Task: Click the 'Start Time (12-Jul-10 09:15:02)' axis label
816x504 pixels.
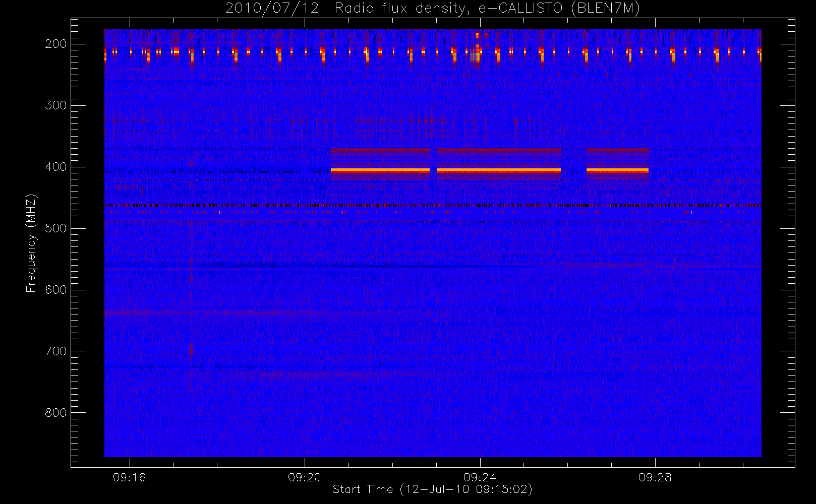Action: [x=432, y=489]
